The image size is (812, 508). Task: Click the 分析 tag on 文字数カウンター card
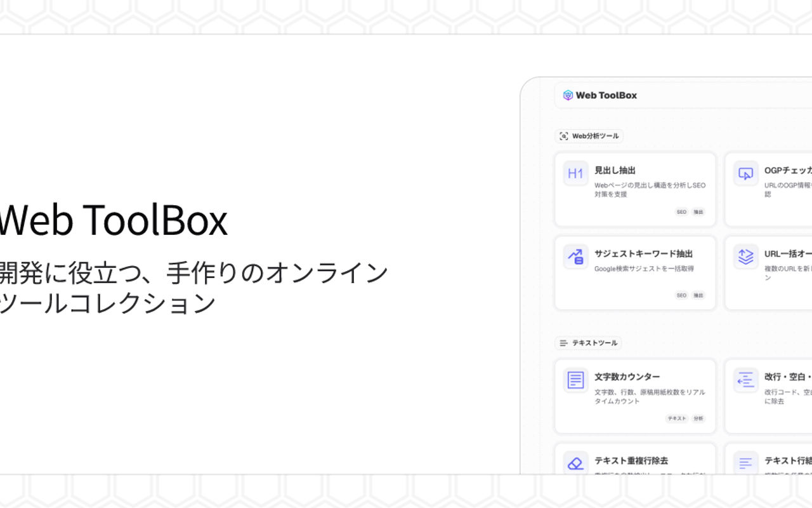pyautogui.click(x=698, y=418)
